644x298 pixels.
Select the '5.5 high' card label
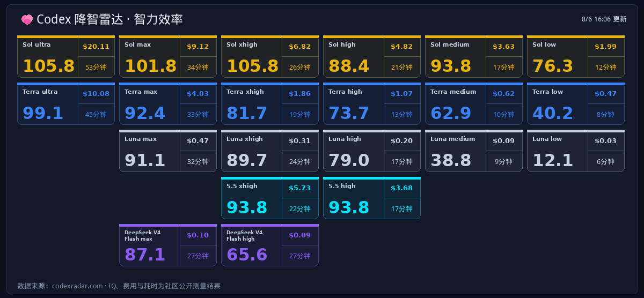(x=342, y=186)
